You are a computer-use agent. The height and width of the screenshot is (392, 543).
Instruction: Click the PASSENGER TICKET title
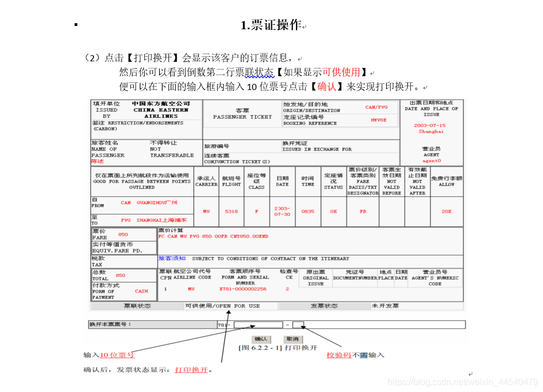242,117
